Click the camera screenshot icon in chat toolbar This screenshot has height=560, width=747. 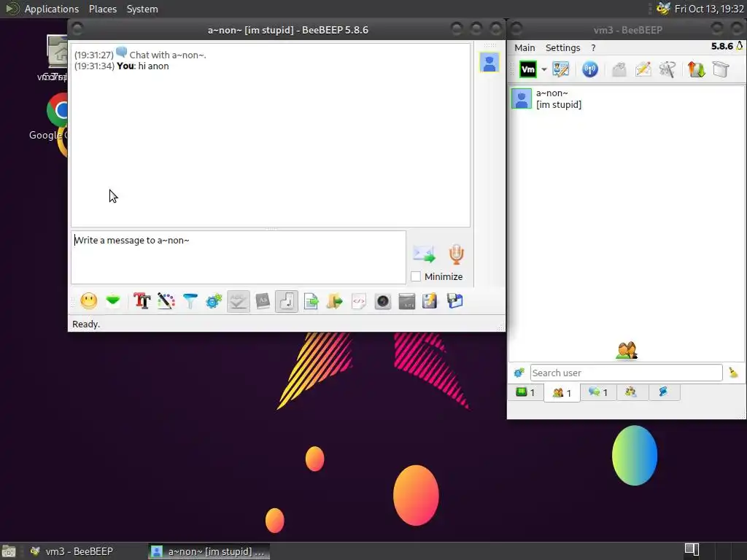click(382, 301)
